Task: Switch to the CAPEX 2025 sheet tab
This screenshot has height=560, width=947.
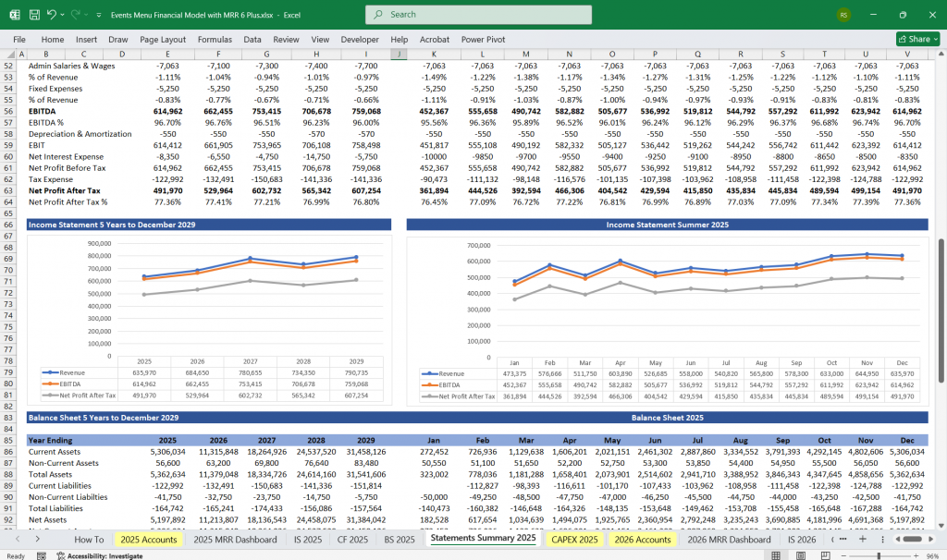Action: [x=575, y=539]
